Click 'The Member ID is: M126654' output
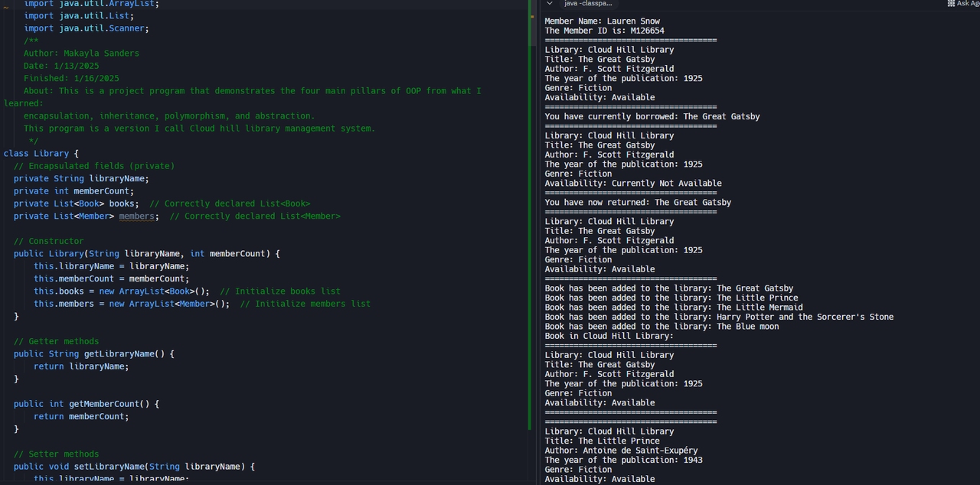This screenshot has height=485, width=980. pyautogui.click(x=604, y=31)
